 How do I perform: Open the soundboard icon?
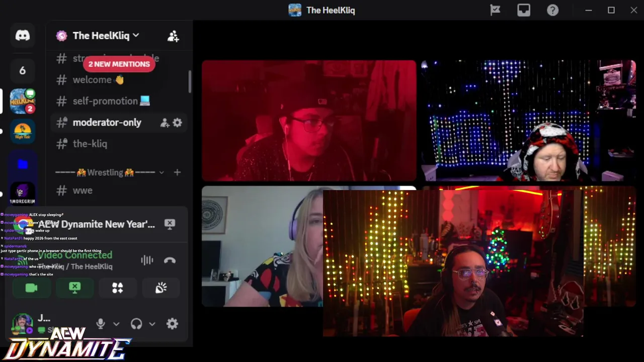point(161,288)
